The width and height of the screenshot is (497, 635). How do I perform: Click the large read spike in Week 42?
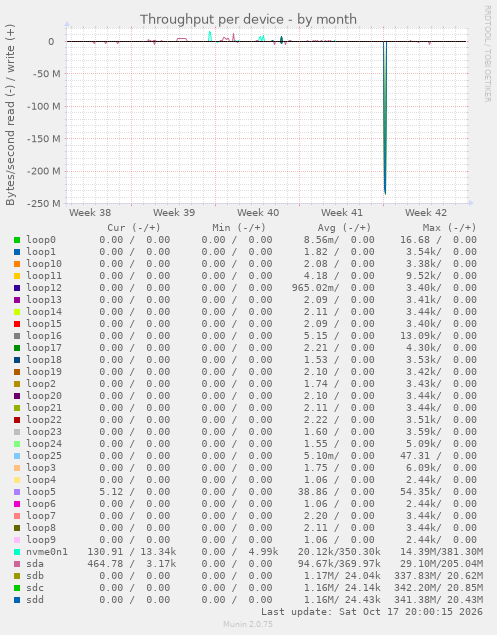[x=385, y=117]
